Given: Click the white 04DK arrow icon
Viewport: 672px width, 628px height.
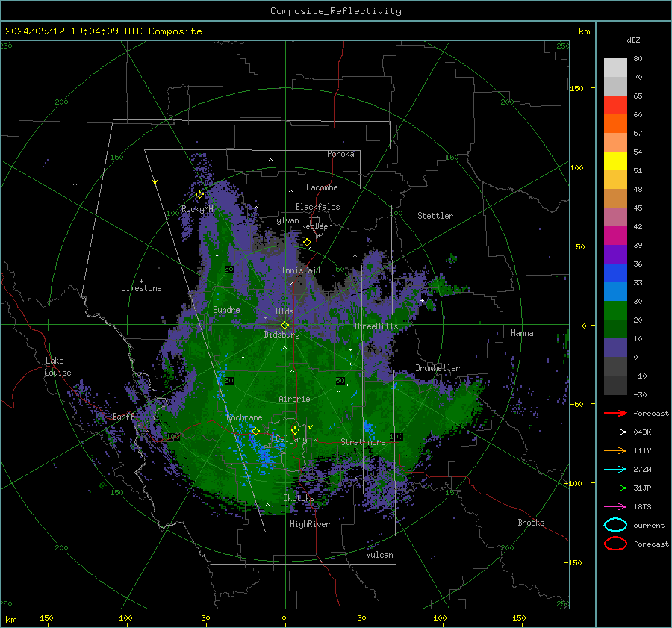Looking at the screenshot, I should 615,432.
